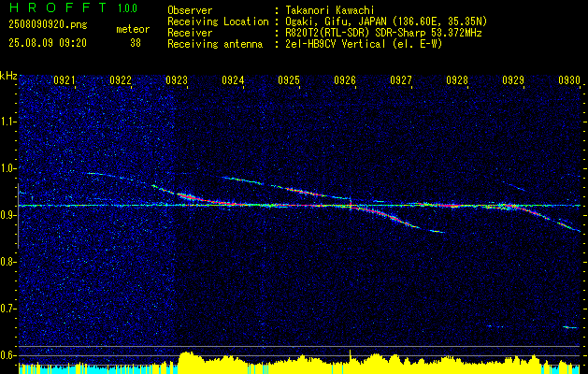Click the meteor count 38
Screen dimensions: 588x374
click(136, 43)
